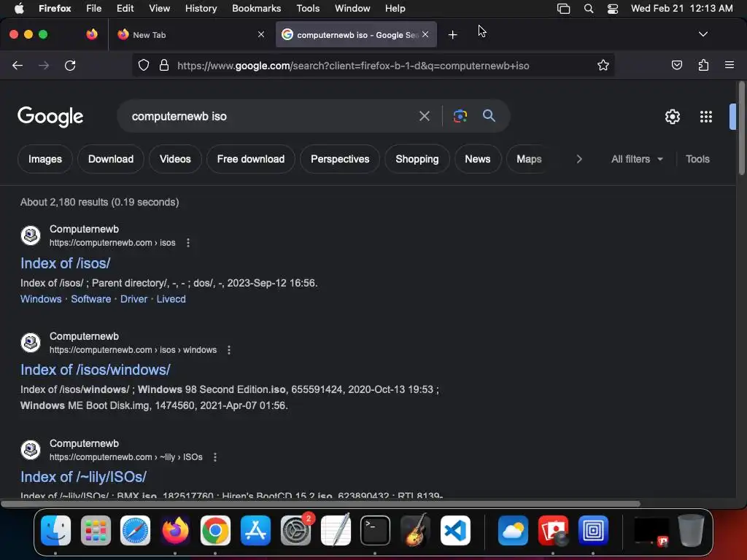Image resolution: width=747 pixels, height=560 pixels.
Task: Save page with the Pocket icon
Action: [676, 65]
